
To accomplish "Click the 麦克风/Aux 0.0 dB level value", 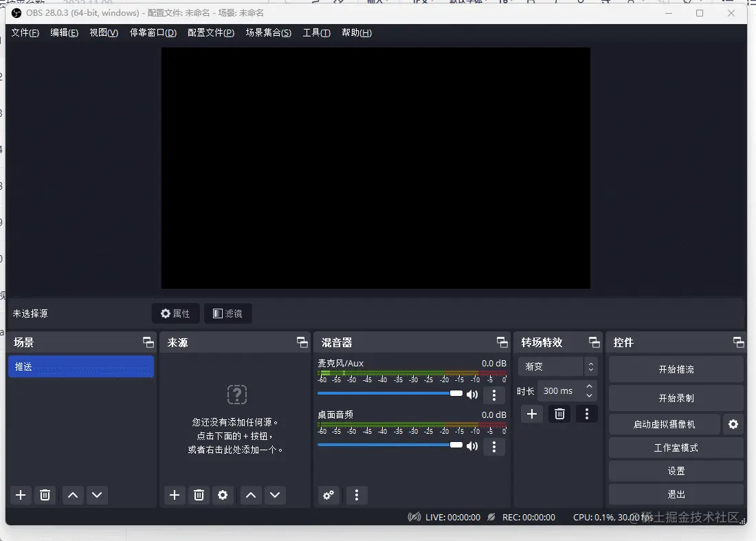I will coord(493,364).
